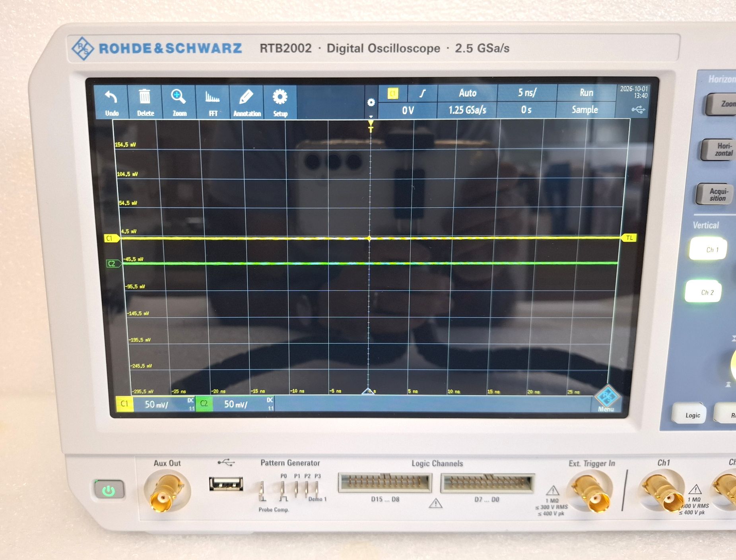Viewport: 736px width, 560px height.
Task: Tap the C2 green channel label
Action: click(x=204, y=403)
